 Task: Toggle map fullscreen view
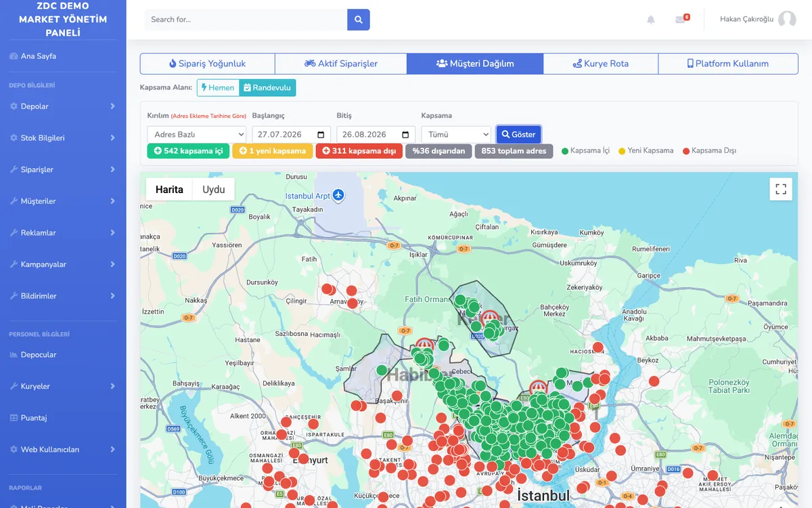[x=781, y=189]
